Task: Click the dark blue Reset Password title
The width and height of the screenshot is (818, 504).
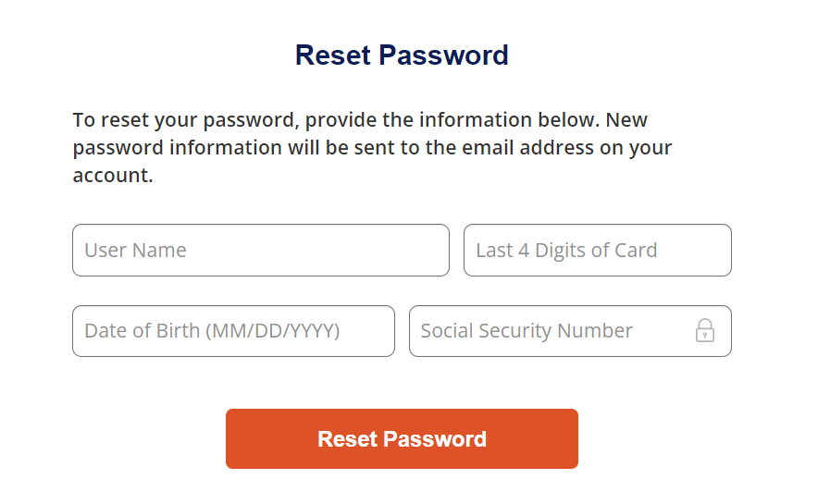Action: point(402,55)
